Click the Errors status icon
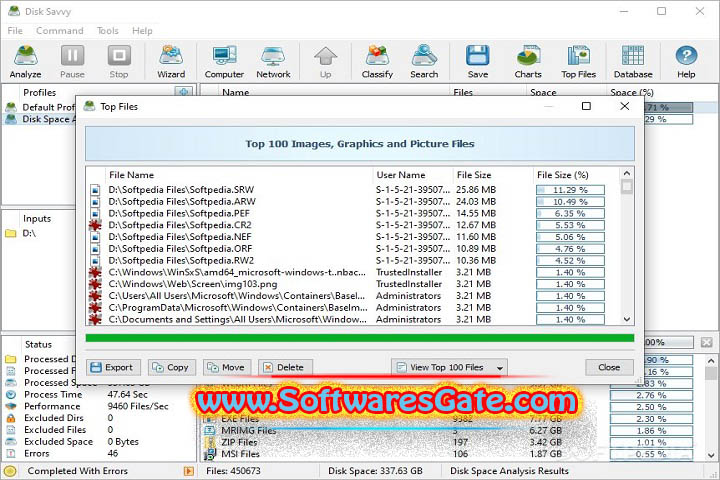 tap(11, 453)
